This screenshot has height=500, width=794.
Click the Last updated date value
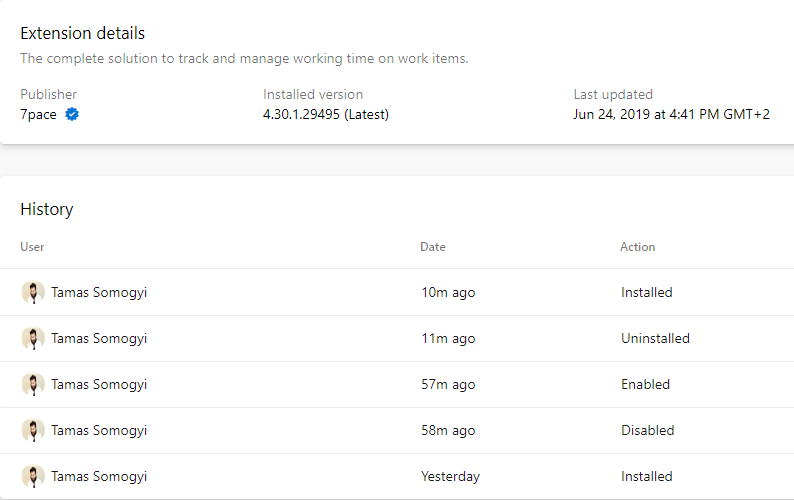671,114
